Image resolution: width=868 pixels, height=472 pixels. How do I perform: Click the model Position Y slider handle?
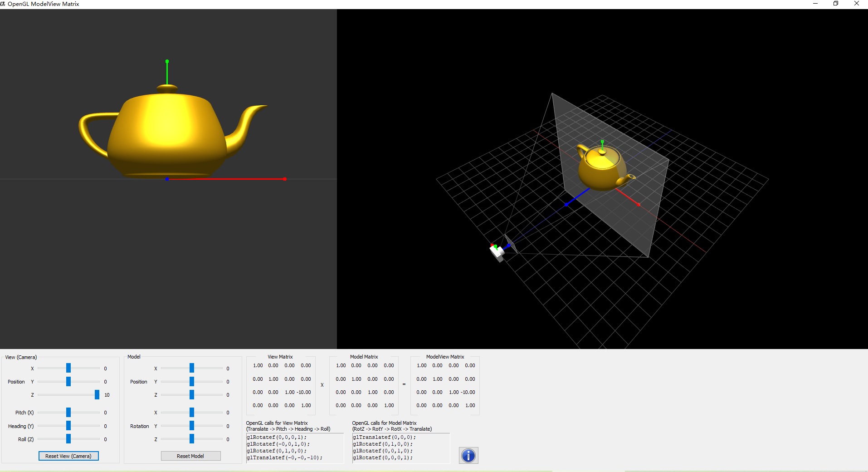[x=191, y=381]
